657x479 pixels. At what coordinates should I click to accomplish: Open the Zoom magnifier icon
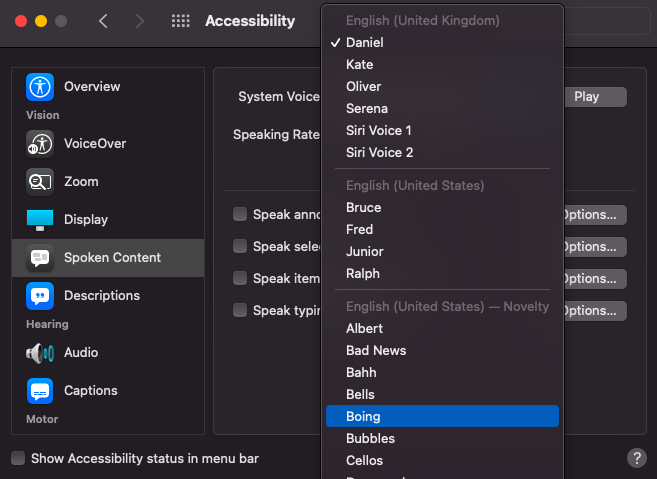tap(40, 182)
